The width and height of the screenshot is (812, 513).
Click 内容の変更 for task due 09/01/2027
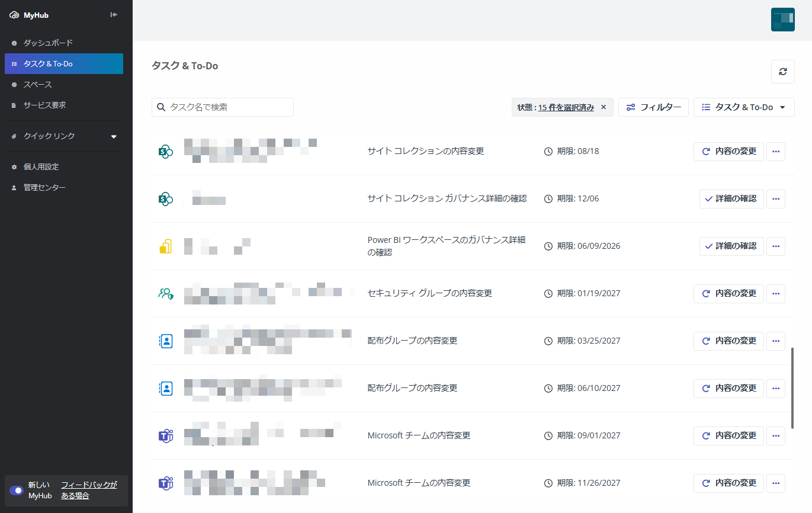728,436
